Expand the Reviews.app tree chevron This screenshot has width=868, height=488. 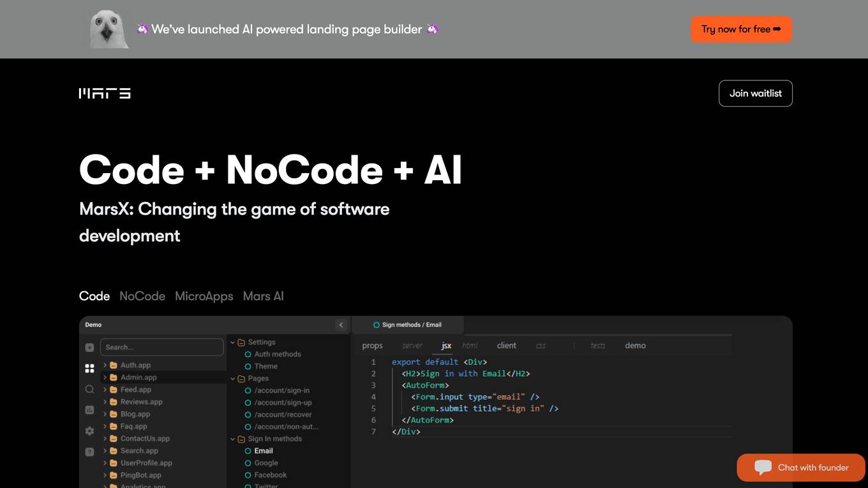pos(105,402)
